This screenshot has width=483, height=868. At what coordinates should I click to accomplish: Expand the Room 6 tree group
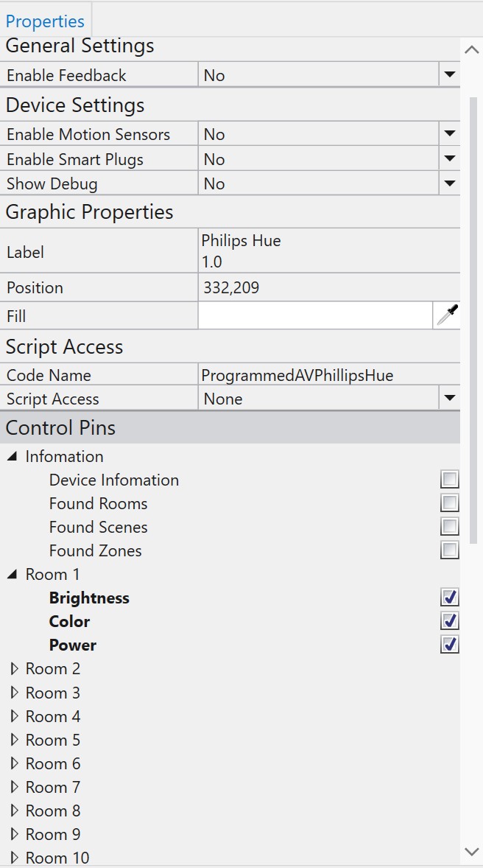(15, 763)
